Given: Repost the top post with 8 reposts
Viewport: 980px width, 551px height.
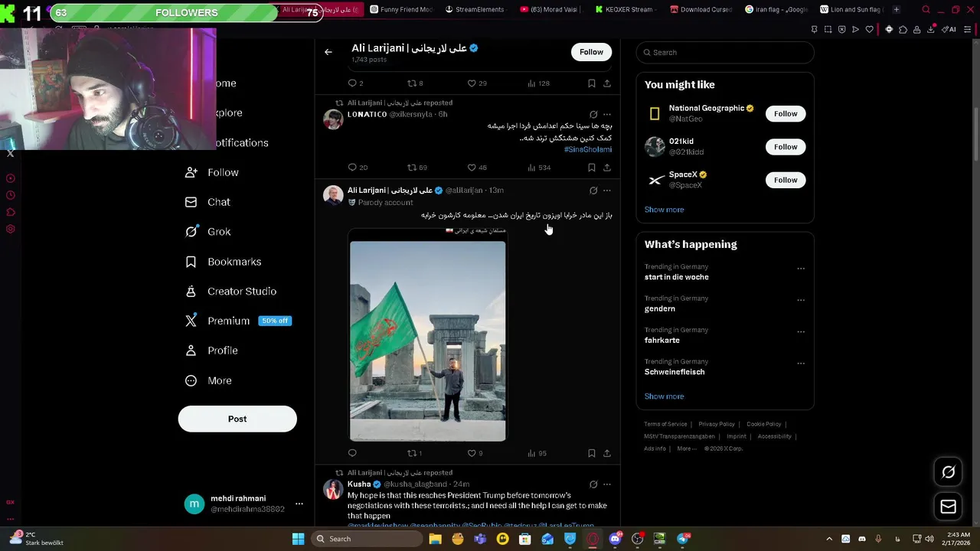Looking at the screenshot, I should [x=414, y=83].
